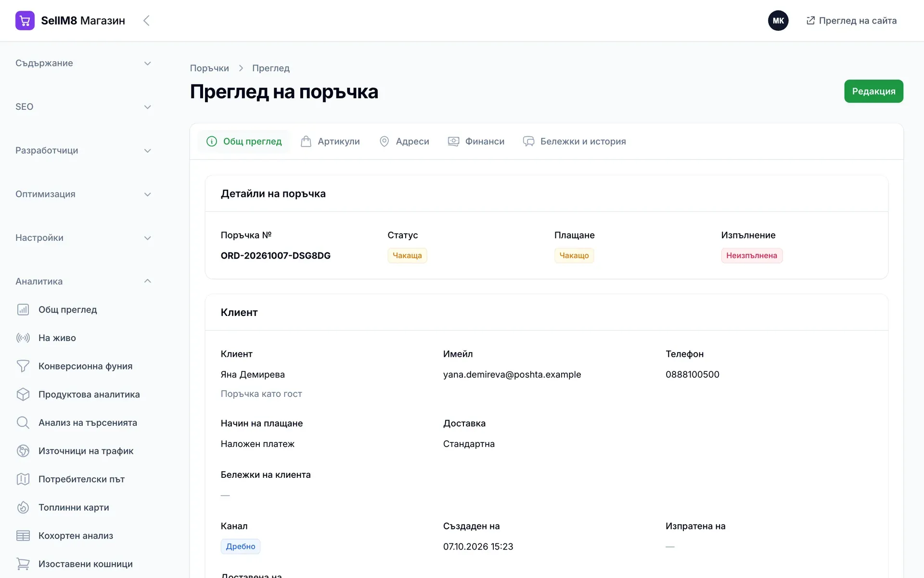Image resolution: width=924 pixels, height=578 pixels.
Task: Expand the Разработчици sidebar section
Action: pyautogui.click(x=83, y=150)
